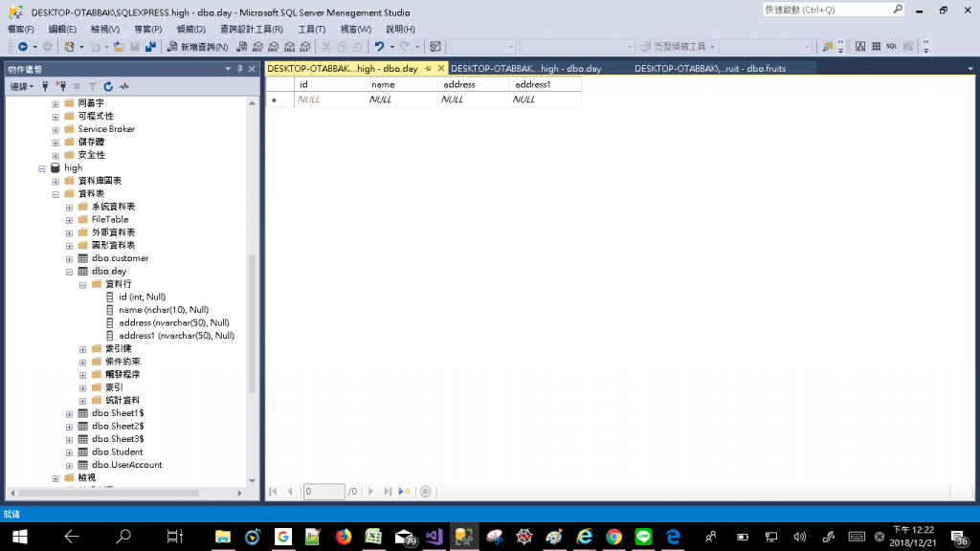Click the Database Engine Query icon

tap(242, 47)
